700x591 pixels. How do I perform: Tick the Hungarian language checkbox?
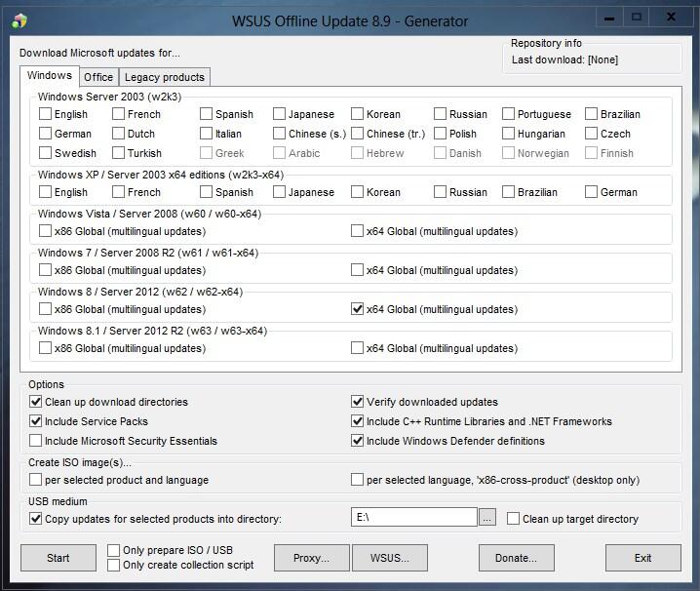click(x=508, y=133)
